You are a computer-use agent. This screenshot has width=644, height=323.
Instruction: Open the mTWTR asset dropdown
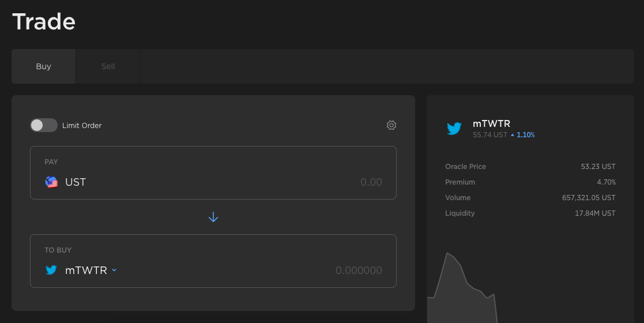click(x=91, y=270)
